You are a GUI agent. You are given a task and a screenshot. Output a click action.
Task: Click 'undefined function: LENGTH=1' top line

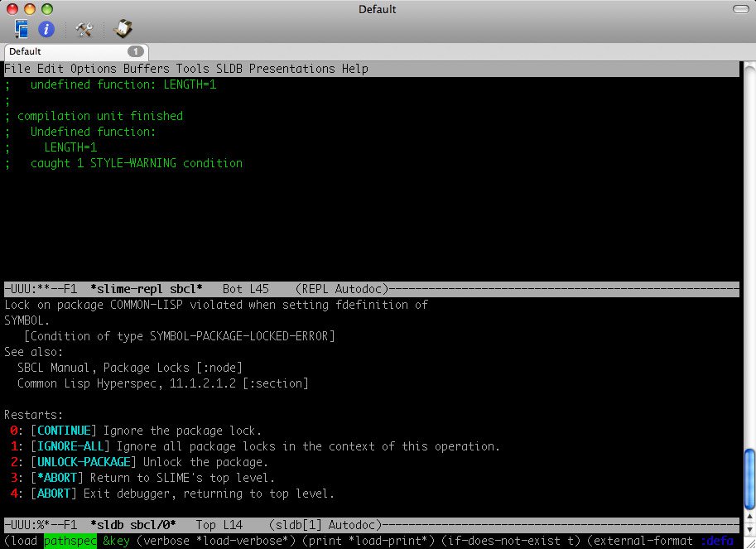coord(123,84)
